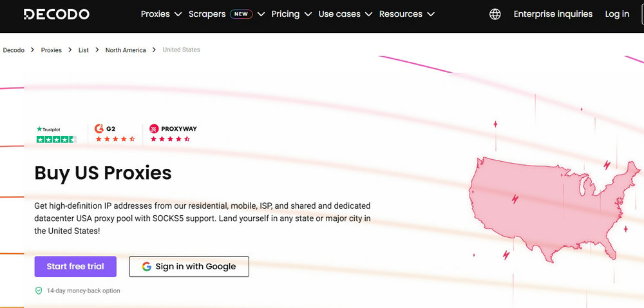
Task: Expand the Resources menu chevron
Action: (430, 14)
